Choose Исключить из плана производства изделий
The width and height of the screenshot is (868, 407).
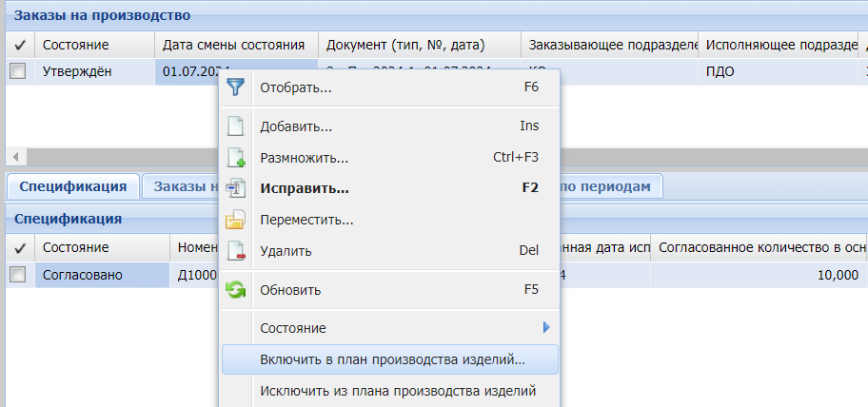(398, 391)
